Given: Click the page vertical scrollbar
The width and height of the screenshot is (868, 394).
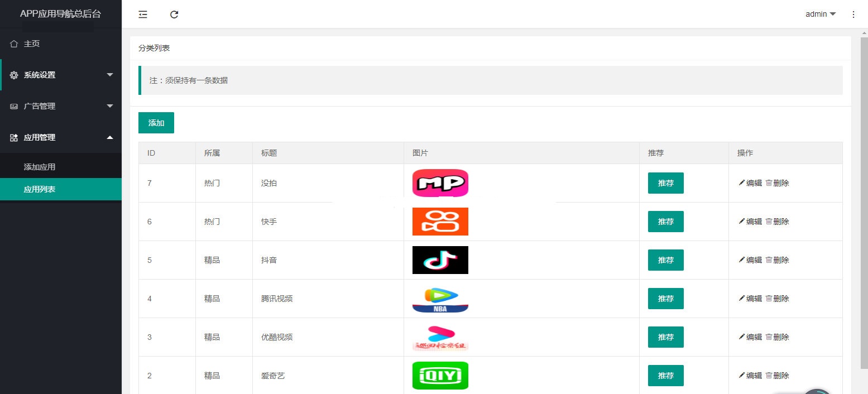Looking at the screenshot, I should [864, 201].
